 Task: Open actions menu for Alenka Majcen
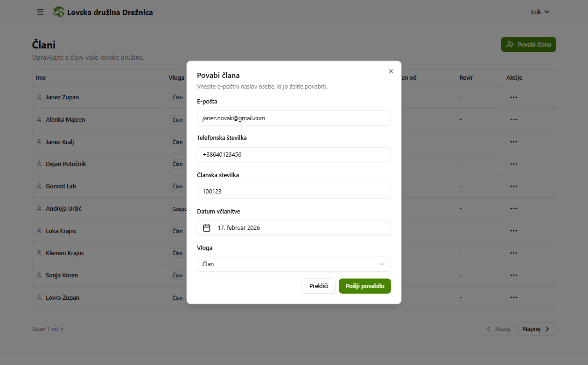point(513,120)
